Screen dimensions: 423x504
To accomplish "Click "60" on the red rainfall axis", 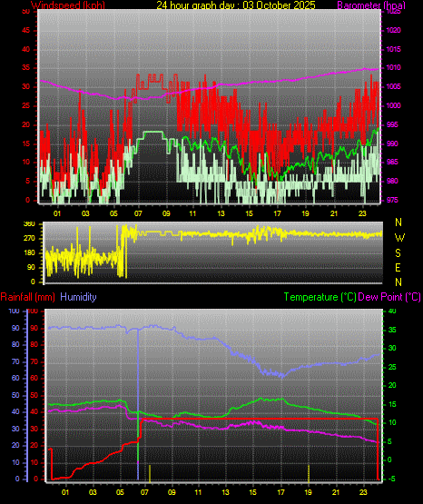I will (x=34, y=378).
